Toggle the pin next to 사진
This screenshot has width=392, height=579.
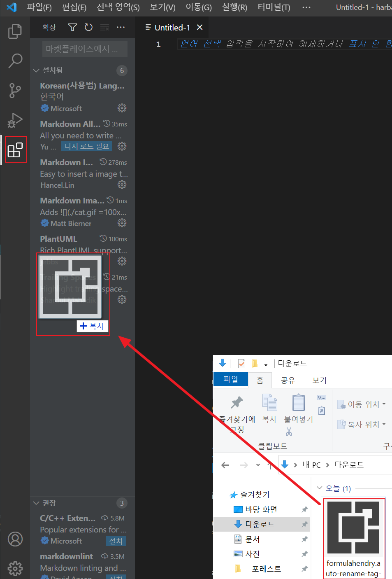click(x=304, y=553)
